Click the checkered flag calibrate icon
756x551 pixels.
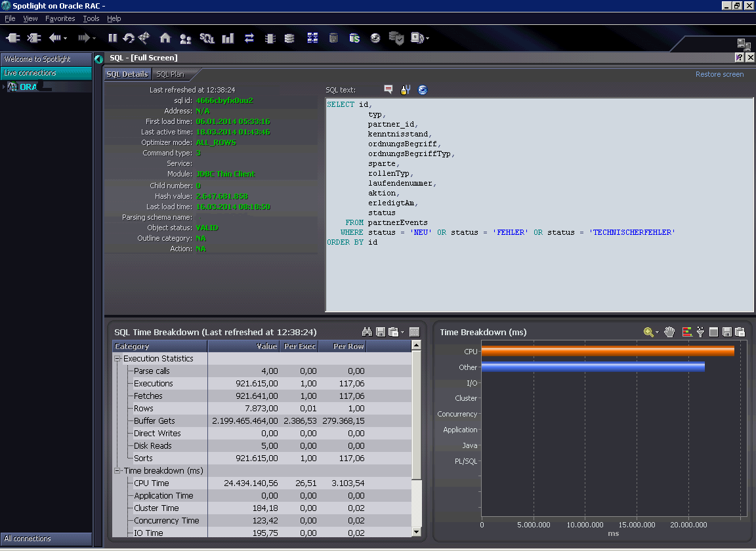pos(144,37)
